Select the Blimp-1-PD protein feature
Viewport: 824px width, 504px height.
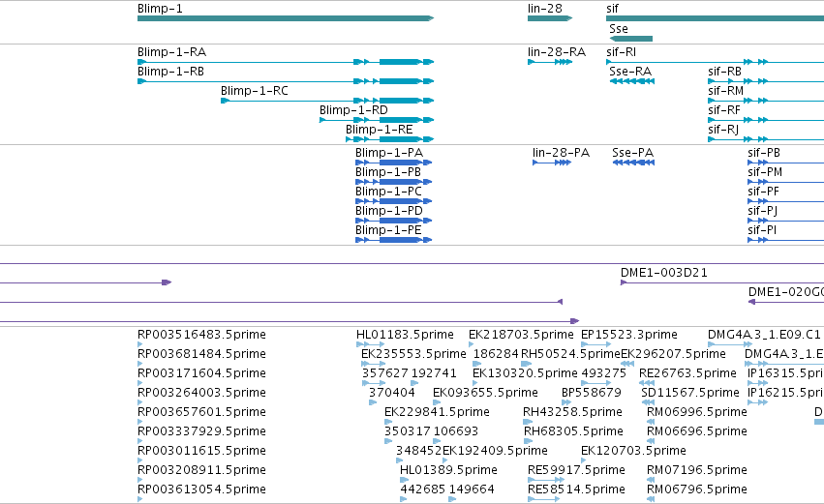(394, 221)
